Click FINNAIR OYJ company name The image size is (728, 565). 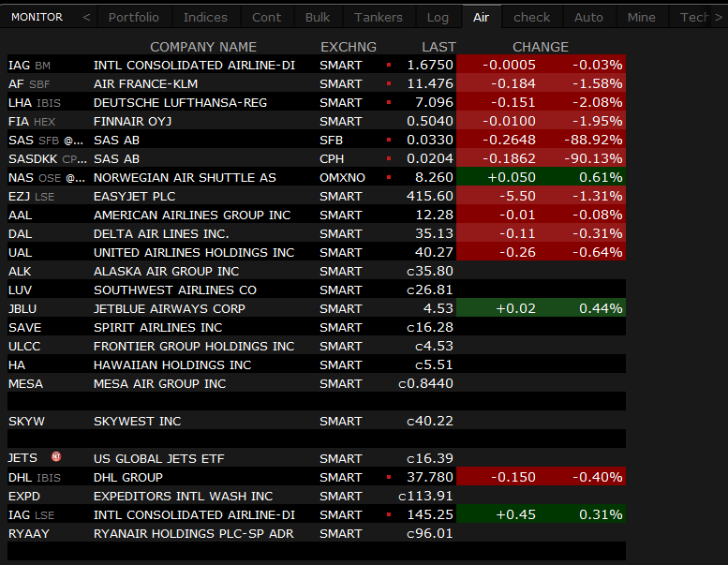132,121
